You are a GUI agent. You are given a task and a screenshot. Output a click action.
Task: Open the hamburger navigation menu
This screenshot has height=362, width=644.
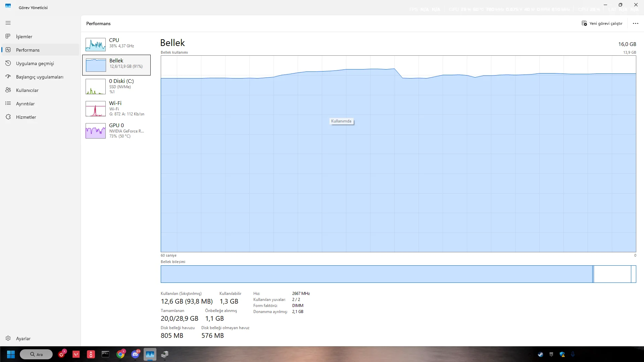click(8, 23)
